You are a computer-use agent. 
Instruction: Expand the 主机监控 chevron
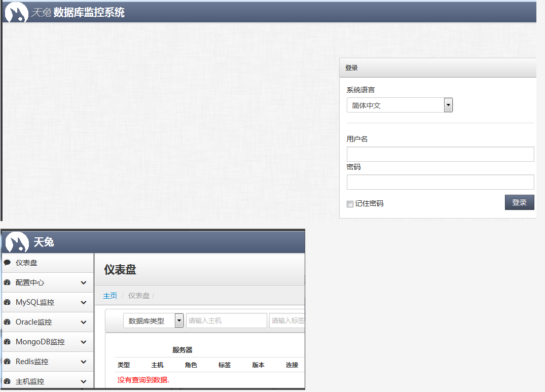(x=84, y=382)
